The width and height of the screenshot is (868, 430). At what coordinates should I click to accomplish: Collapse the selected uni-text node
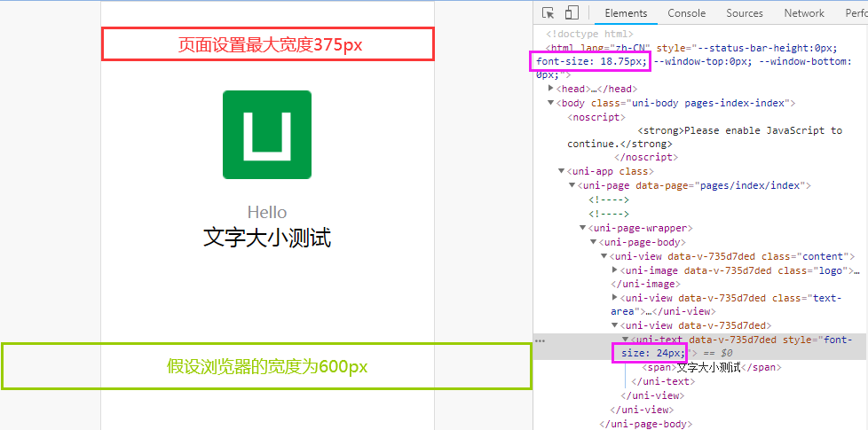point(625,340)
